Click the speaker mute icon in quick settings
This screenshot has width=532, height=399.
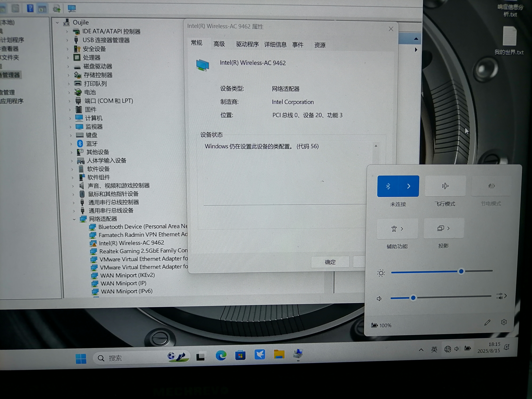379,299
